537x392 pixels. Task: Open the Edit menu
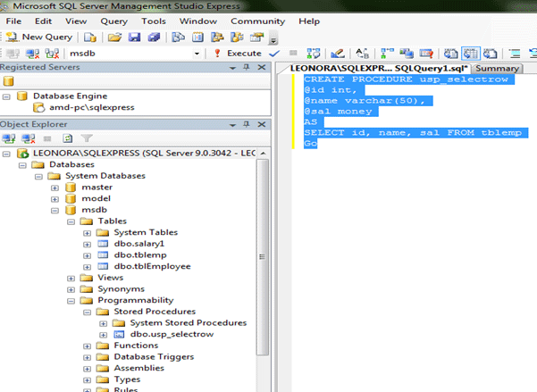point(43,21)
